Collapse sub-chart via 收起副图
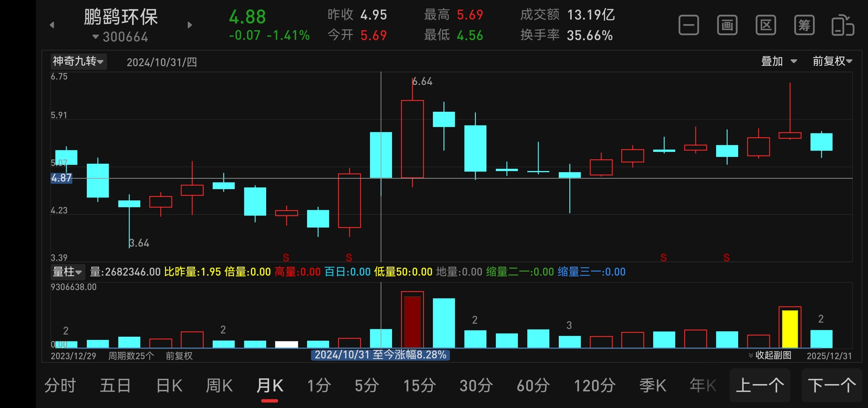Viewport: 868px width, 408px height. click(770, 355)
